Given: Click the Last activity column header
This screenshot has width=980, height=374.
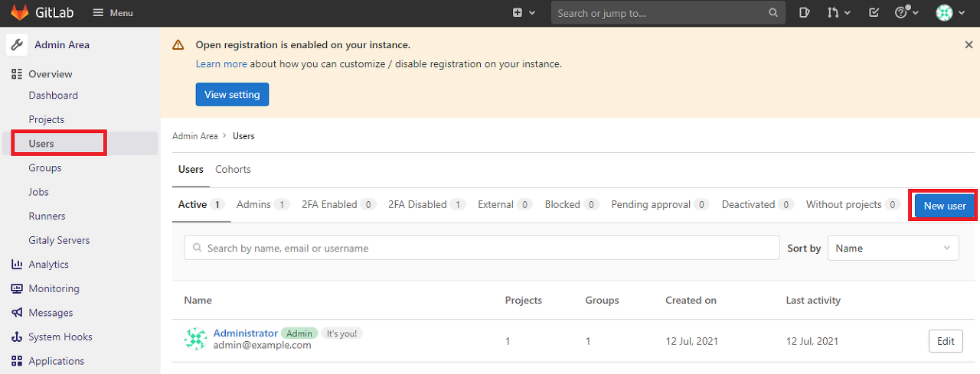Looking at the screenshot, I should tap(813, 301).
